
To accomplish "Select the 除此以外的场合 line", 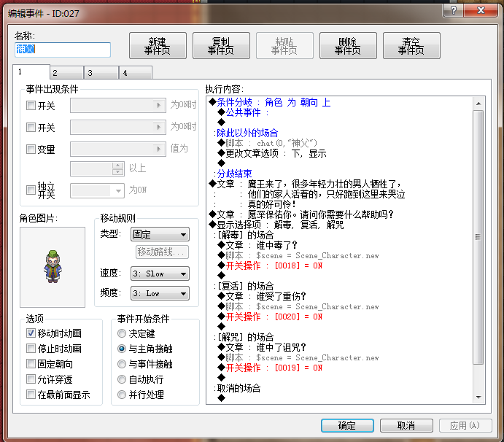I will (246, 133).
